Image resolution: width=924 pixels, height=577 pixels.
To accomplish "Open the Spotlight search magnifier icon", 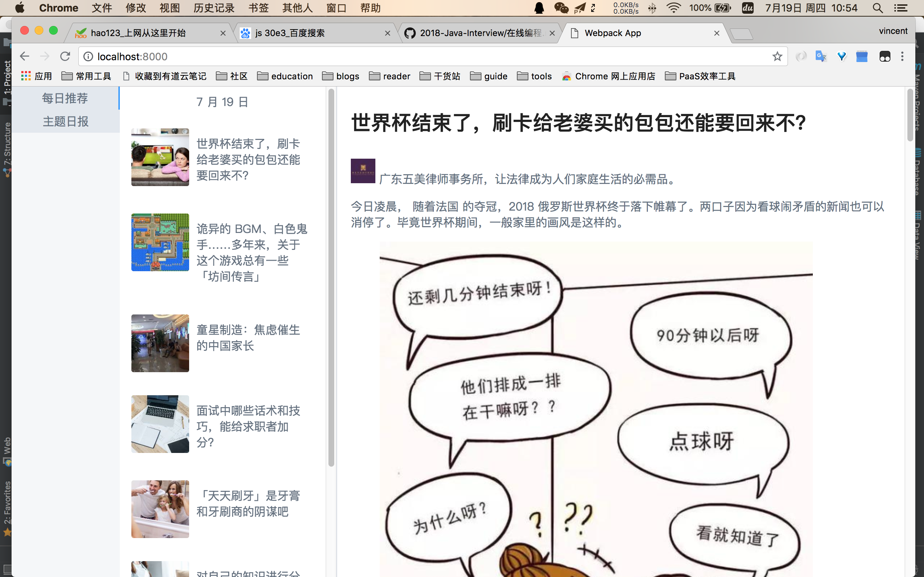I will 877,8.
